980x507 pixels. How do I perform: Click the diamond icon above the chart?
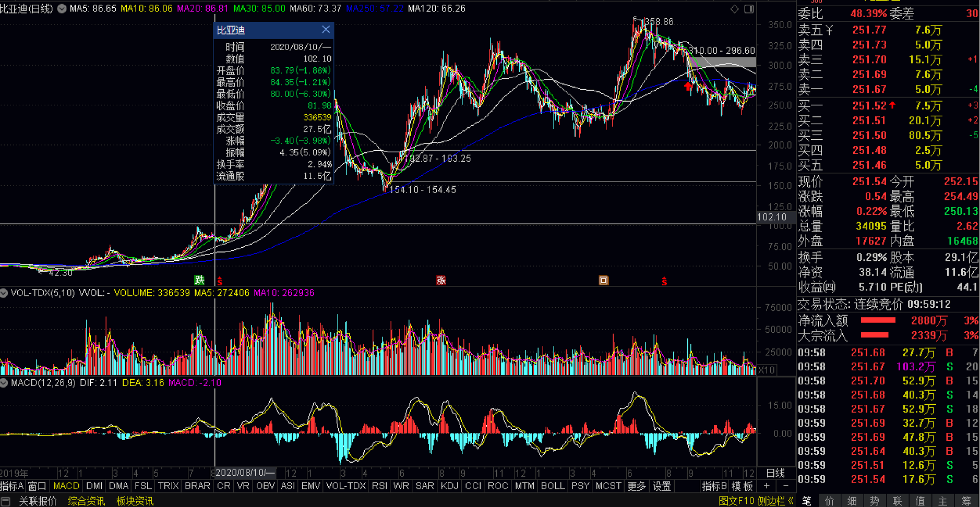coord(734,9)
